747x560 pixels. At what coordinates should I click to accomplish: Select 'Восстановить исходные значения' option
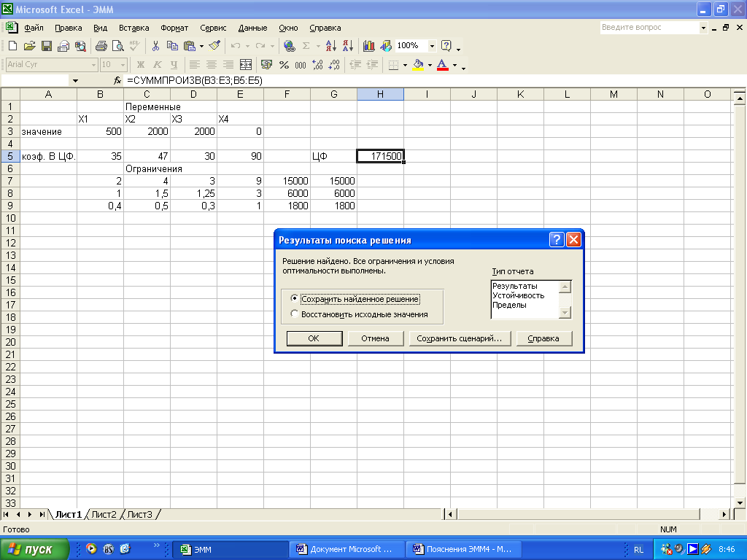pos(295,314)
